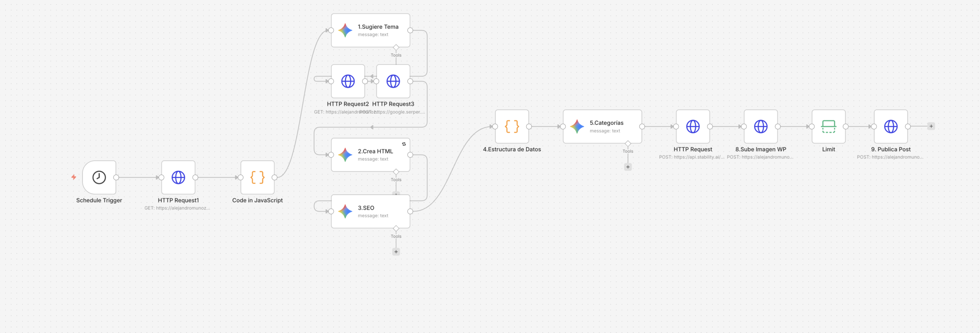Image resolution: width=980 pixels, height=333 pixels.
Task: Click the Tools connector of 1.Sugiere Tema
Action: coord(396,47)
